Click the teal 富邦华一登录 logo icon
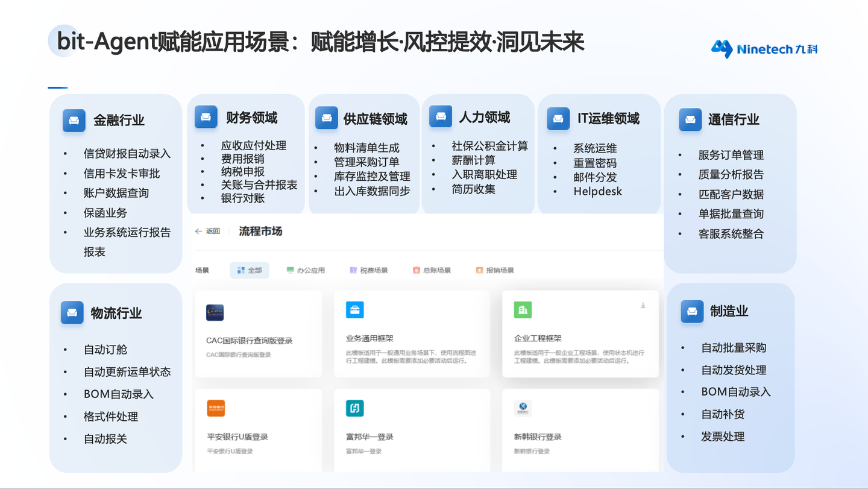The image size is (868, 489). point(355,408)
